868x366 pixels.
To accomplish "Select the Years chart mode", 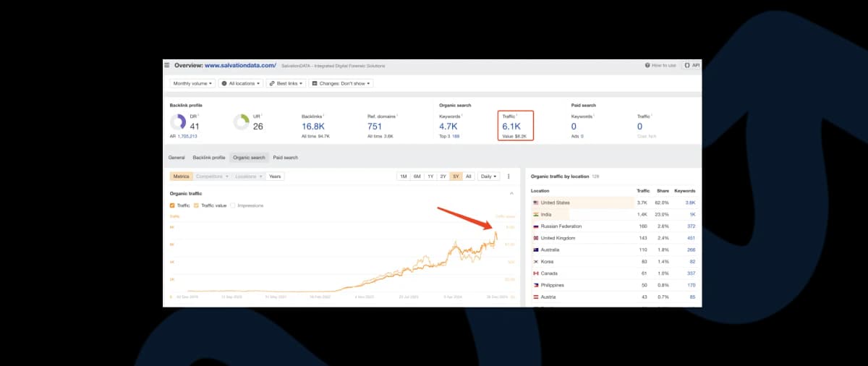I will point(275,176).
